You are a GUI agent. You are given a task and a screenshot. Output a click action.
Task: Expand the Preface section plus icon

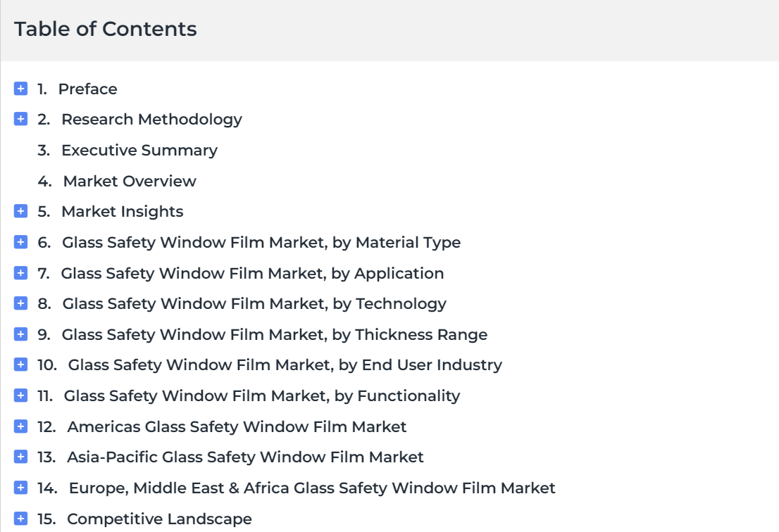[20, 89]
